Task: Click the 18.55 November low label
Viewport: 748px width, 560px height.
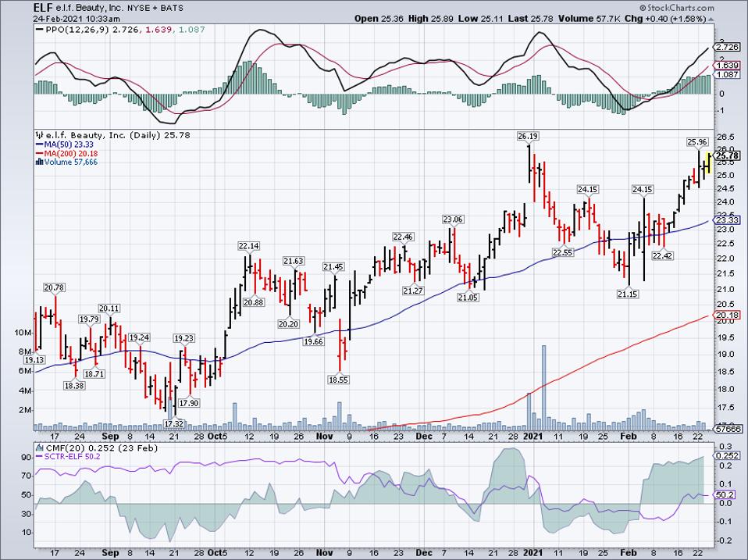Action: [338, 380]
